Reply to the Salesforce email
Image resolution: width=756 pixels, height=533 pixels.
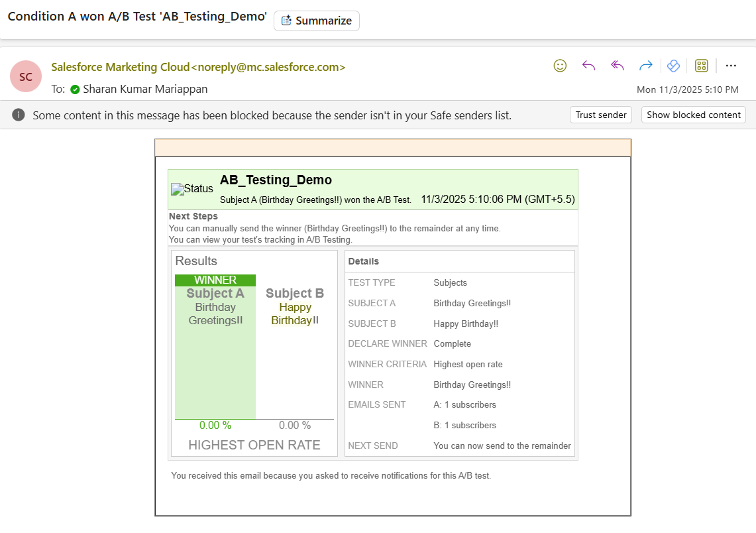pos(588,66)
